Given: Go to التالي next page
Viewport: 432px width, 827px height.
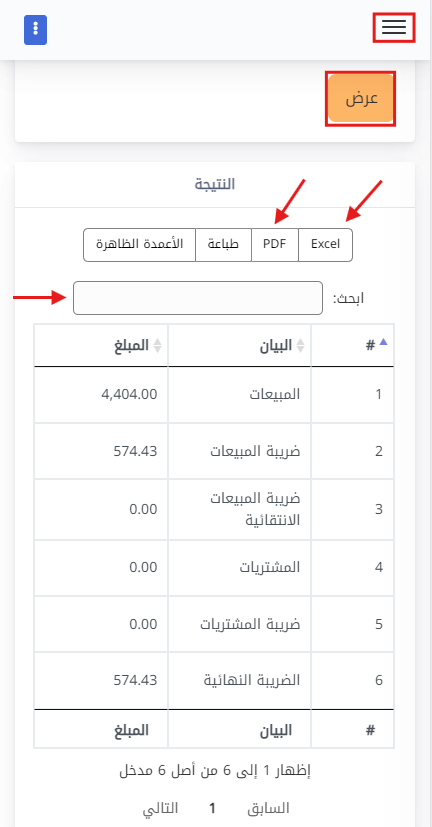Looking at the screenshot, I should 160,808.
